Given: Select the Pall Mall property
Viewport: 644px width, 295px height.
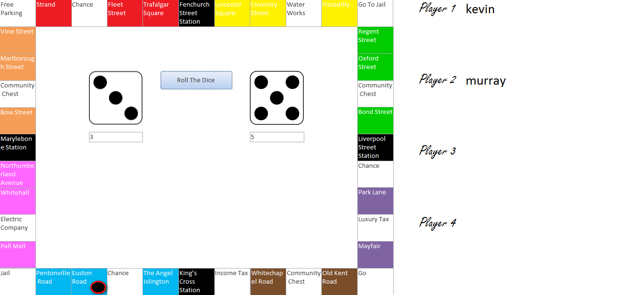Looking at the screenshot, I should tap(18, 255).
